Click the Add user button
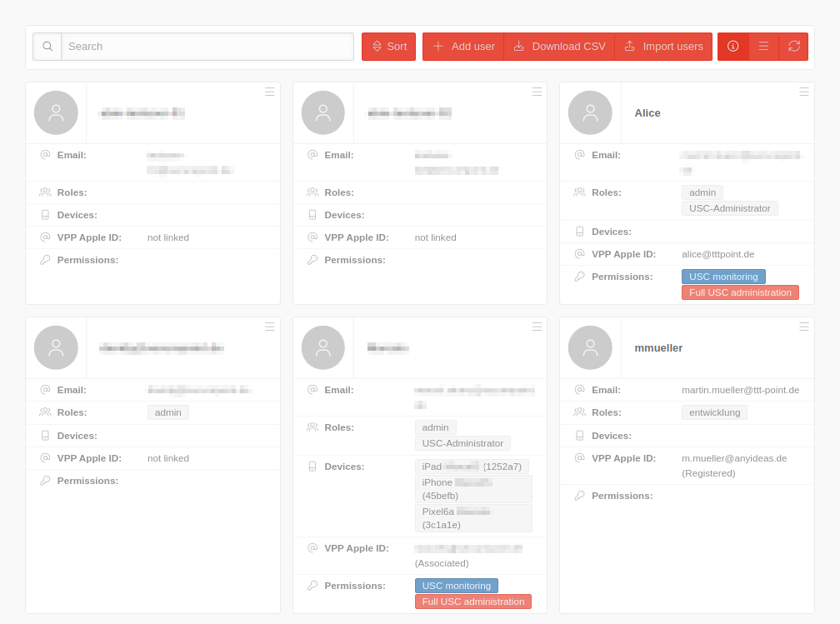This screenshot has width=840, height=624. point(463,47)
